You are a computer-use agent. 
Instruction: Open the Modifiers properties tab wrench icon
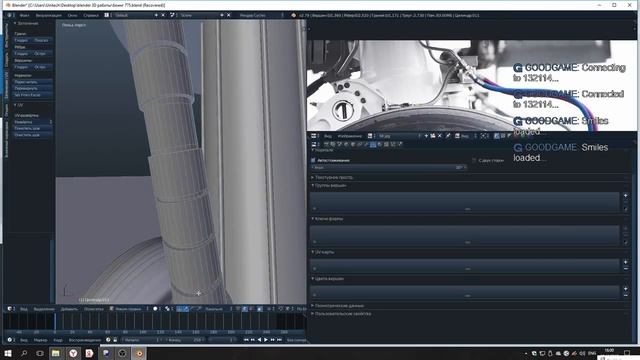tap(366, 144)
